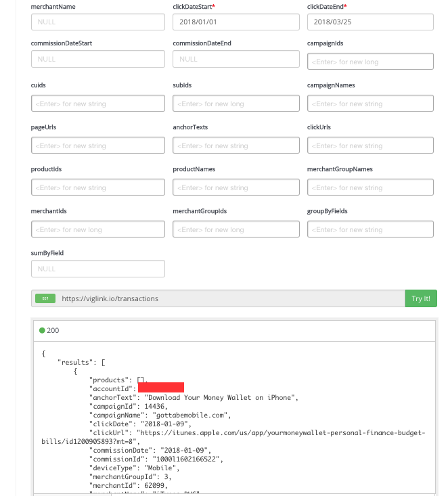Image resolution: width=448 pixels, height=496 pixels.
Task: Click the viglink.io/transactions URL text
Action: [x=110, y=298]
